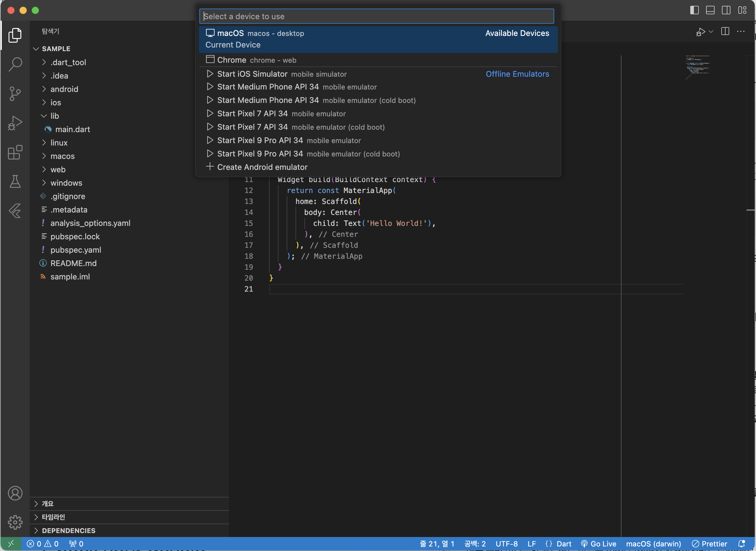
Task: Open the Manage gear icon
Action: pos(15,522)
